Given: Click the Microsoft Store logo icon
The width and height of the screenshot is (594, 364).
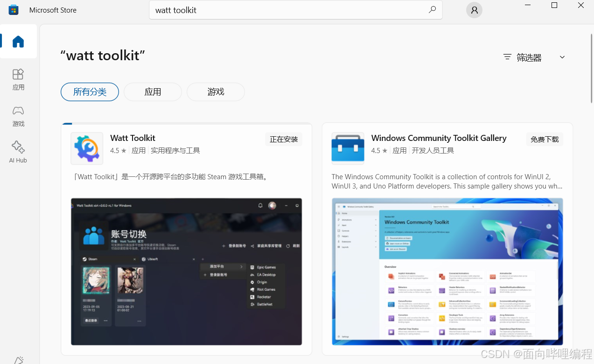Looking at the screenshot, I should pyautogui.click(x=14, y=10).
